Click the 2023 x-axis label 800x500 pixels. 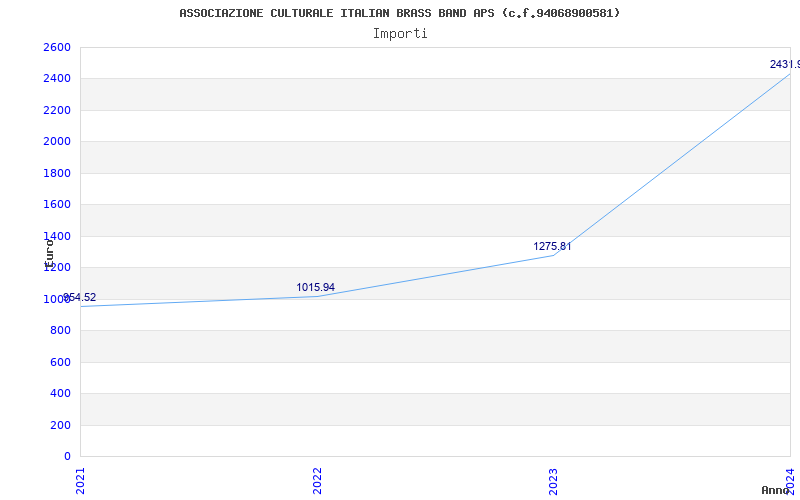(x=554, y=481)
